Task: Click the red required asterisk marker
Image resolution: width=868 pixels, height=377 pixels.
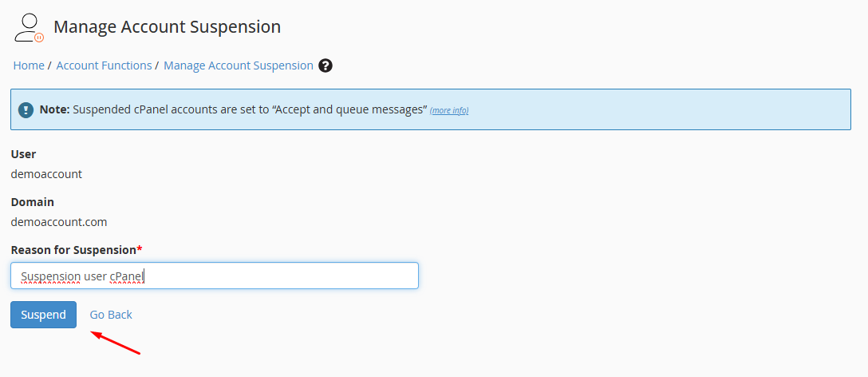Action: tap(140, 249)
